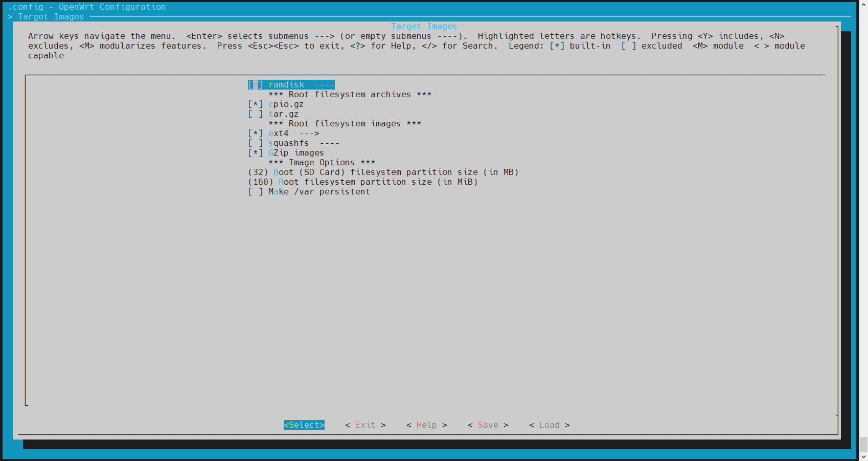Open Help from the bottom bar
Viewport: 868px width, 461px height.
point(426,425)
